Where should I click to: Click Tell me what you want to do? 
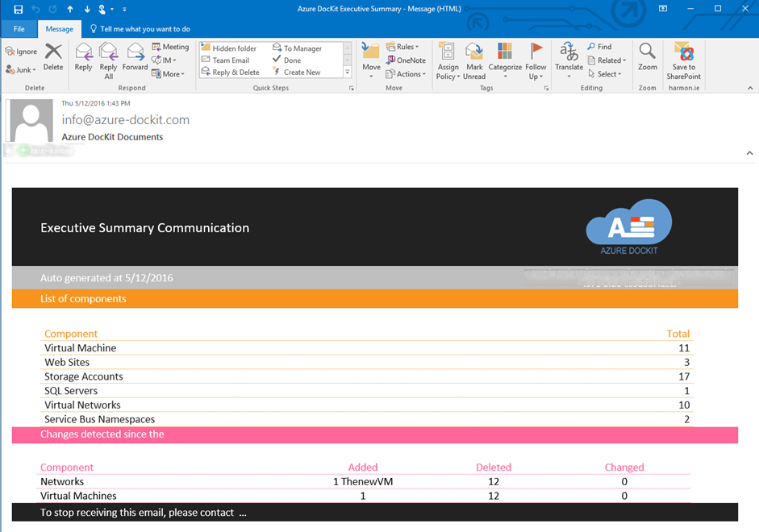click(140, 29)
